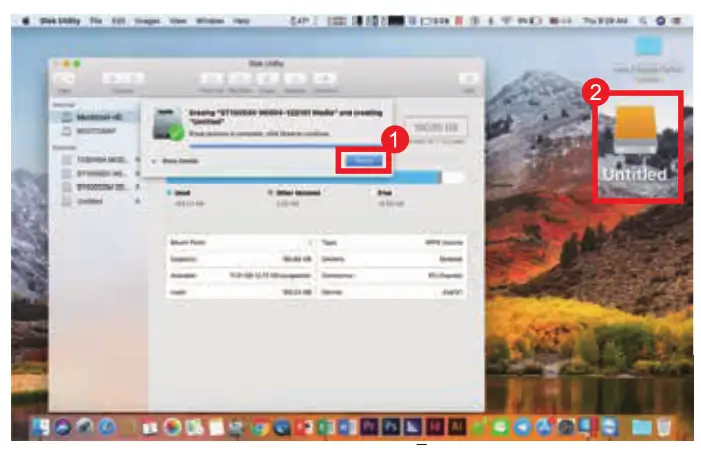Click the Connection row in info table
This screenshot has width=701, height=454.
pos(393,276)
